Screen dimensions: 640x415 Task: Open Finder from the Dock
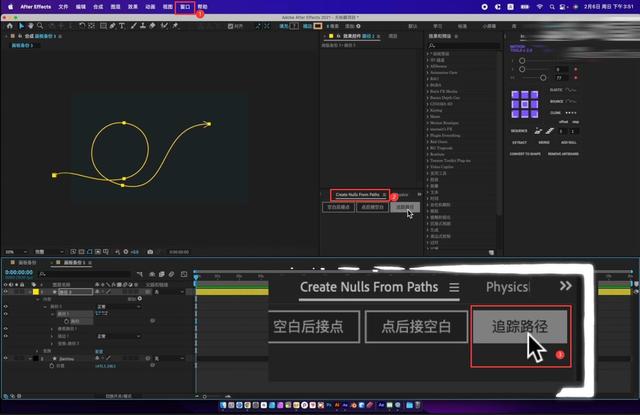(x=223, y=405)
